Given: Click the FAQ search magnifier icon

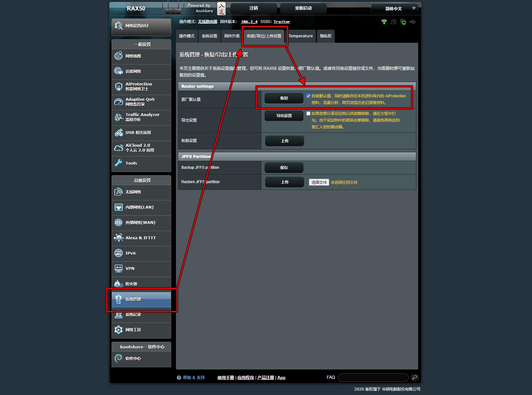Looking at the screenshot, I should coord(414,377).
